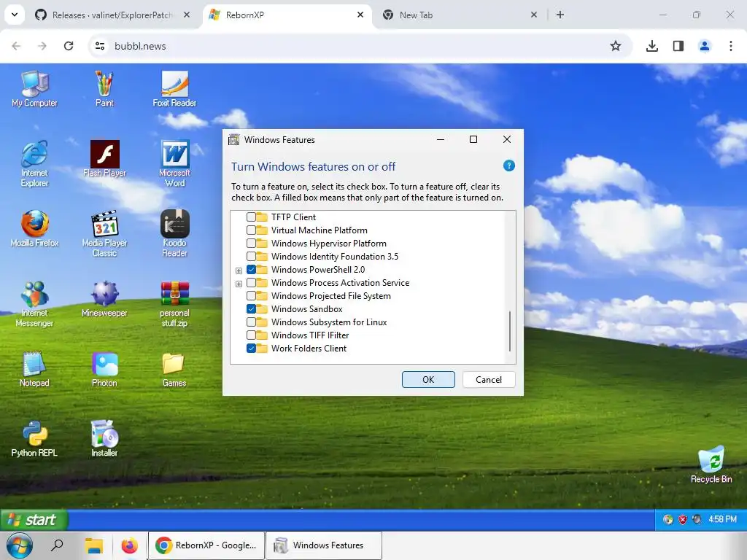View site information icon in address bar
747x560 pixels.
point(100,46)
